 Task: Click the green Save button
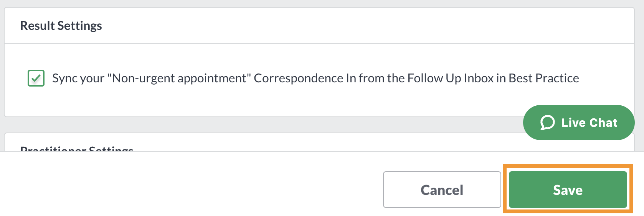coord(568,190)
